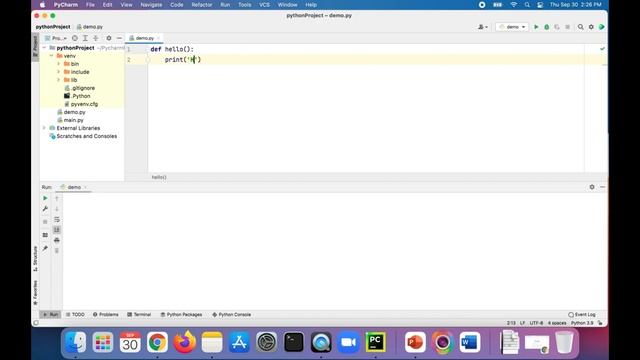Locate the opened file in Project tree
640x360 pixels.
tap(75, 38)
